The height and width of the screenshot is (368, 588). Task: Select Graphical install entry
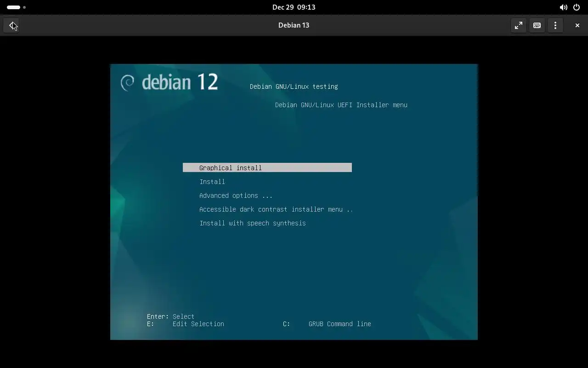point(267,168)
